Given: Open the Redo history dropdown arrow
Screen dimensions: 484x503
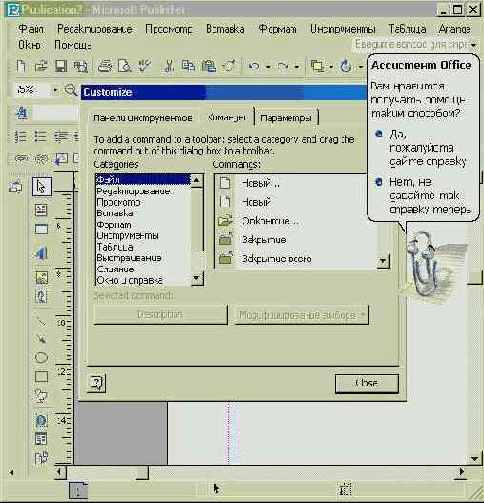Looking at the screenshot, I should tap(296, 67).
